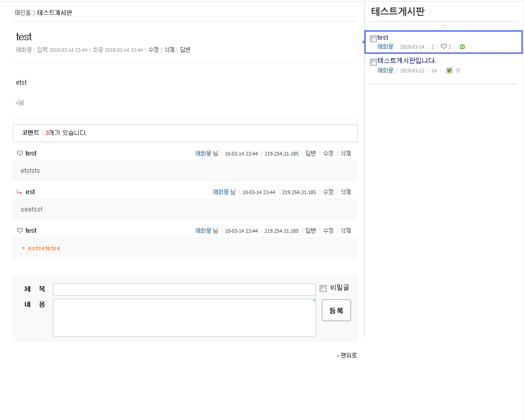
Task: Click inside the 내용 comment textarea
Action: (x=184, y=318)
